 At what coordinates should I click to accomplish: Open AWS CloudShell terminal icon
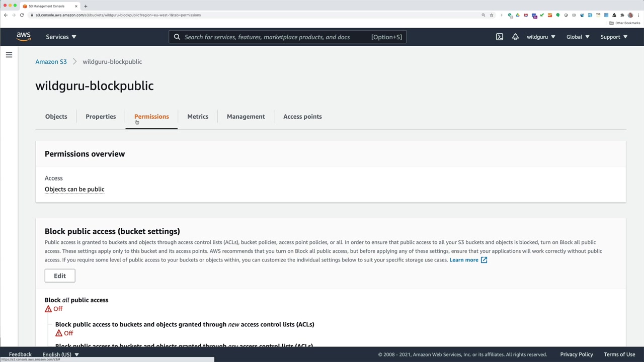click(x=499, y=37)
